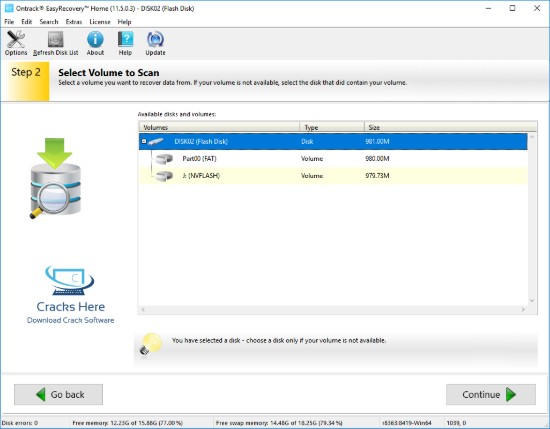
Task: Click the 980.00M size cell
Action: tap(377, 159)
